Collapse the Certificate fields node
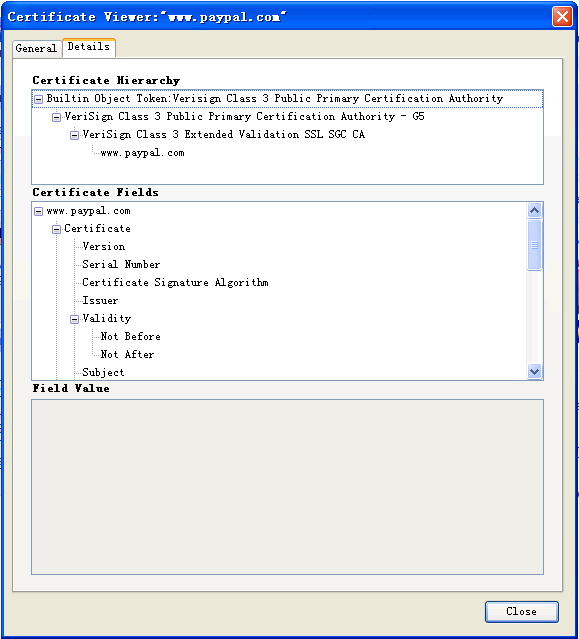This screenshot has height=639, width=579. 57,229
